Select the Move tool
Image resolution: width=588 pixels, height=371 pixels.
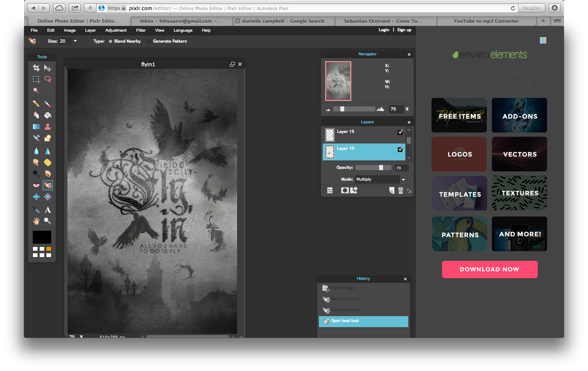(x=48, y=68)
